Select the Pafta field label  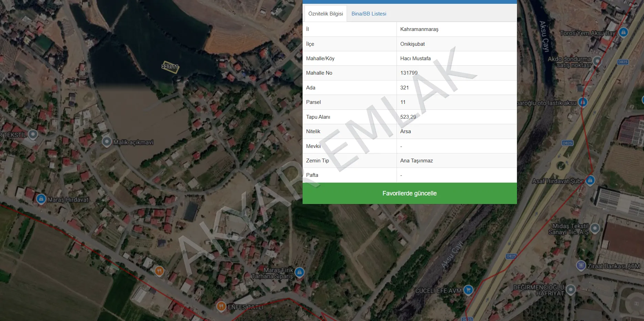312,175
